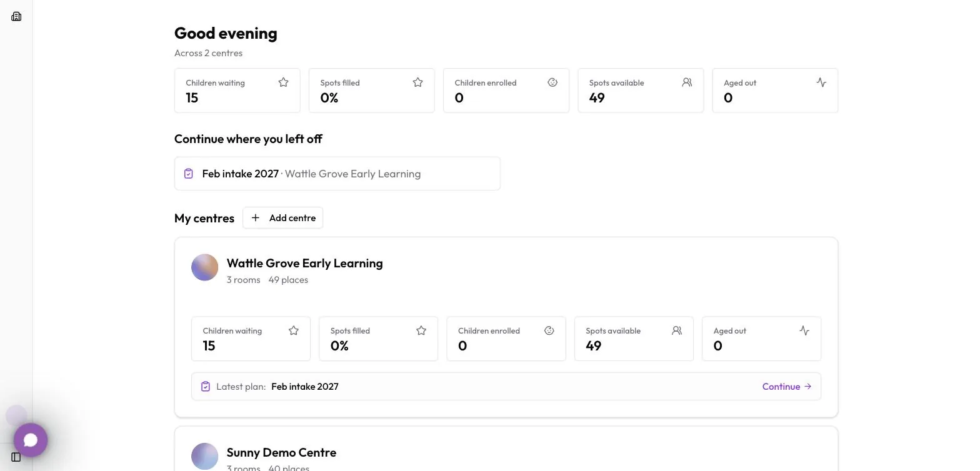980x471 pixels.
Task: Click clipboard icon next to Latest plan
Action: point(206,387)
